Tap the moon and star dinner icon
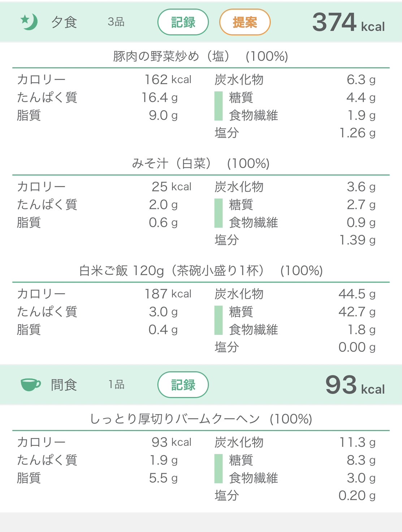 pyautogui.click(x=29, y=22)
